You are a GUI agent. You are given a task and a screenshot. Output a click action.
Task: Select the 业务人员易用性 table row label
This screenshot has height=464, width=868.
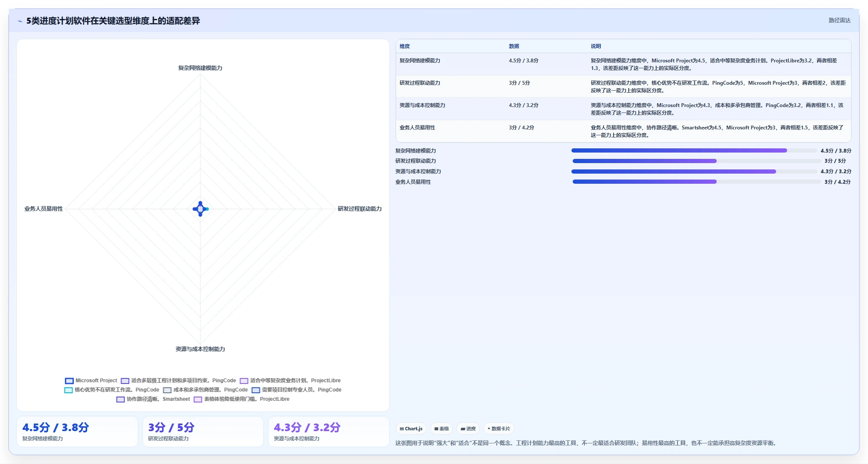click(417, 128)
